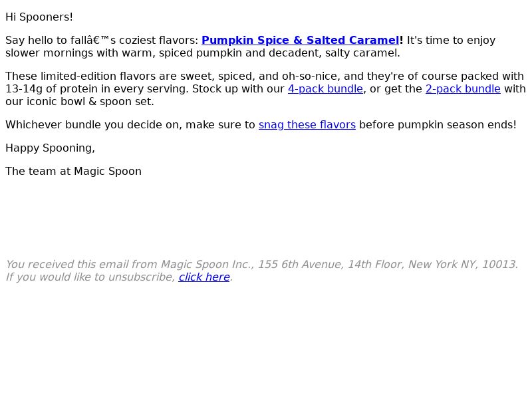
Task: Click the 'or get the' text between bundle links
Action: click(x=396, y=89)
